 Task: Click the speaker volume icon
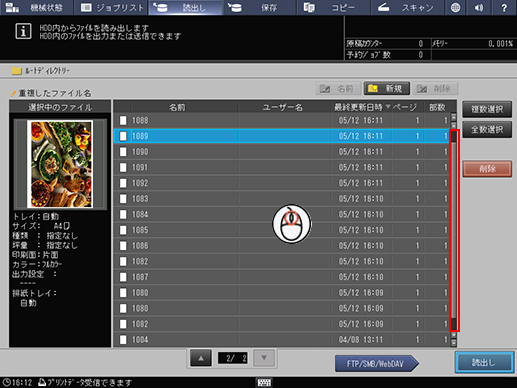point(479,7)
